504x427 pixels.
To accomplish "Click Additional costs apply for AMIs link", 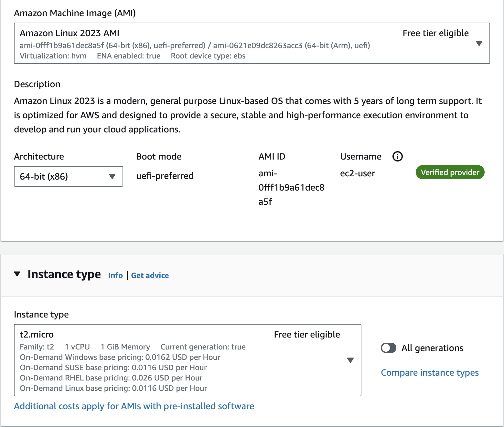I will click(x=134, y=406).
